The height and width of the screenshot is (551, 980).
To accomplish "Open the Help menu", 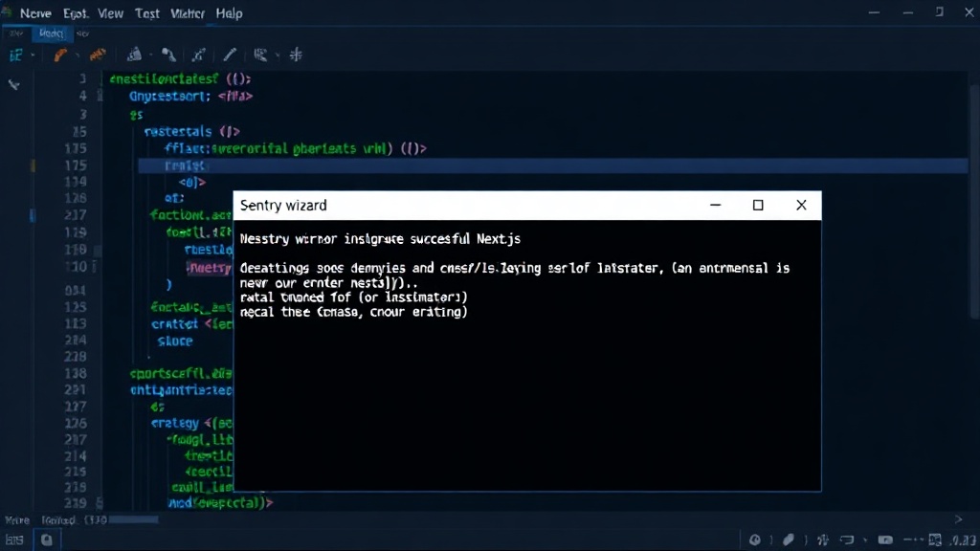I will [229, 13].
